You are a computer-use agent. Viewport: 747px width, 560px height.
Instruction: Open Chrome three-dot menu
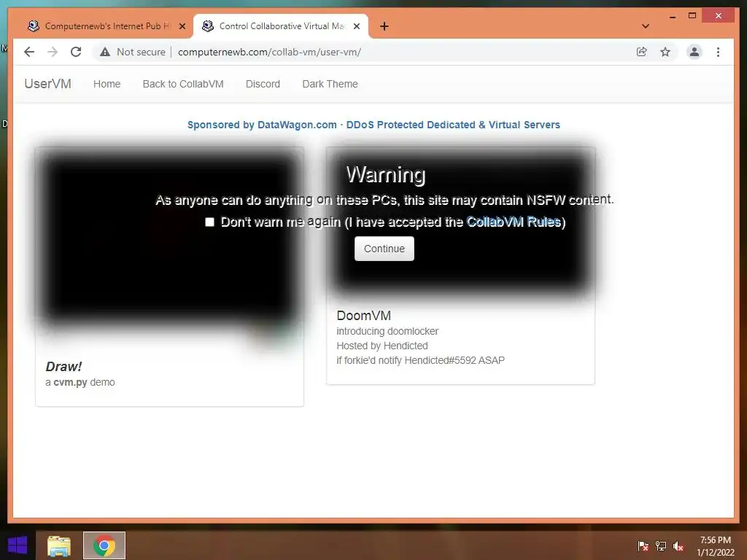718,52
